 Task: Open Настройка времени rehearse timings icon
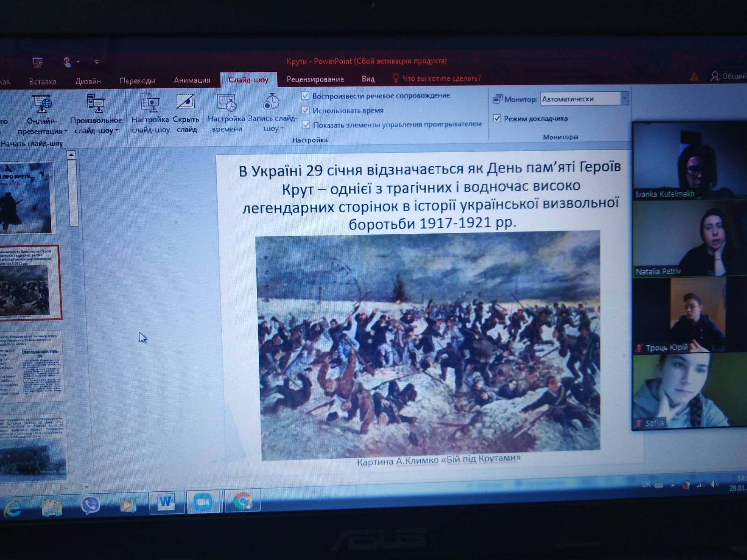(x=226, y=103)
